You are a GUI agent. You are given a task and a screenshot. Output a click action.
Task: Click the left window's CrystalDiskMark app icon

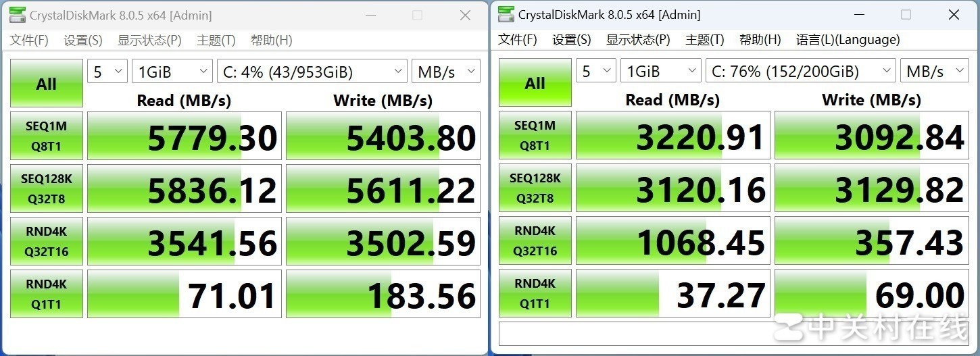[x=18, y=15]
